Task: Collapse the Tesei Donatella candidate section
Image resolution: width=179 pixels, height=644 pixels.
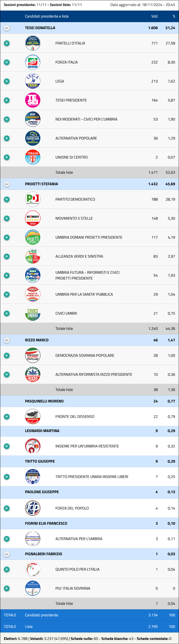Action: [7, 28]
